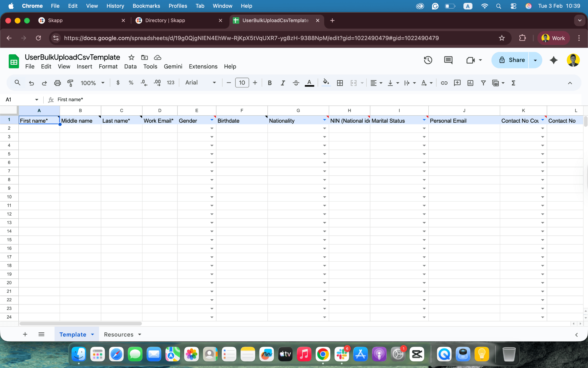Click the star document icon
Image resolution: width=588 pixels, height=368 pixels.
tap(131, 57)
